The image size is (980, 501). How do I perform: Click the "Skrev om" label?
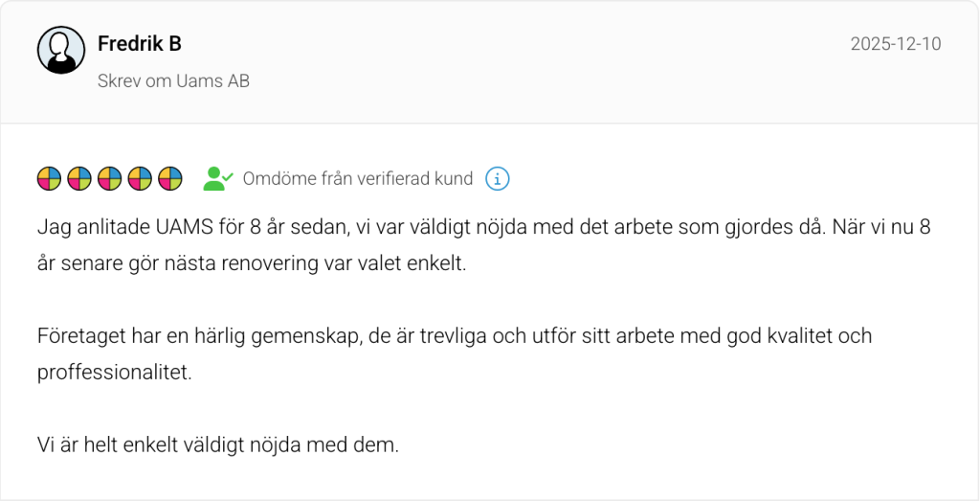pyautogui.click(x=134, y=81)
